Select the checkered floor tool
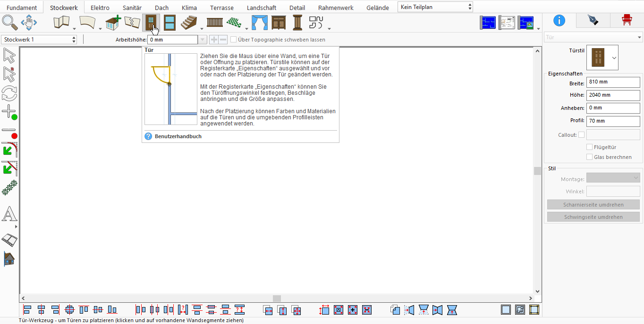The width and height of the screenshot is (644, 324). [x=234, y=22]
